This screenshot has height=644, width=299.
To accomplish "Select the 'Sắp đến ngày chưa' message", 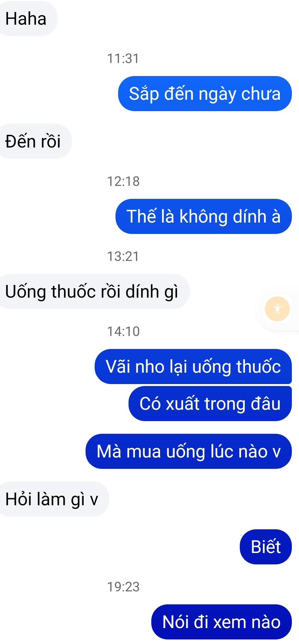I will [205, 94].
